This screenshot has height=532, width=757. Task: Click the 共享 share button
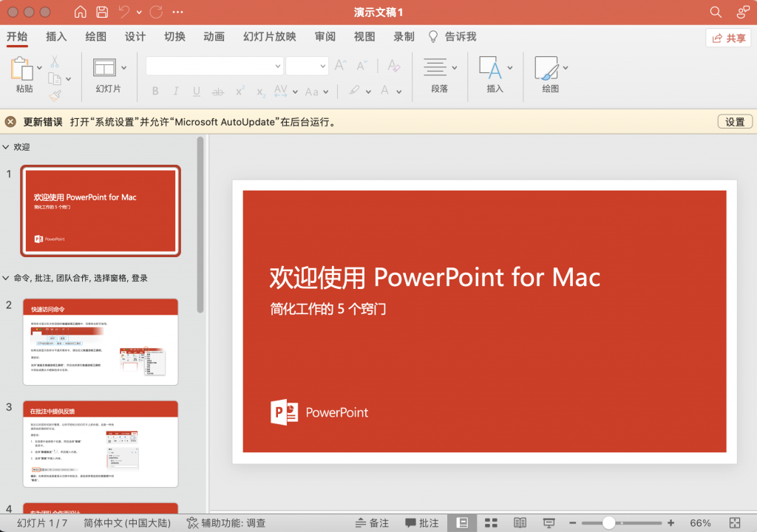[x=728, y=38]
